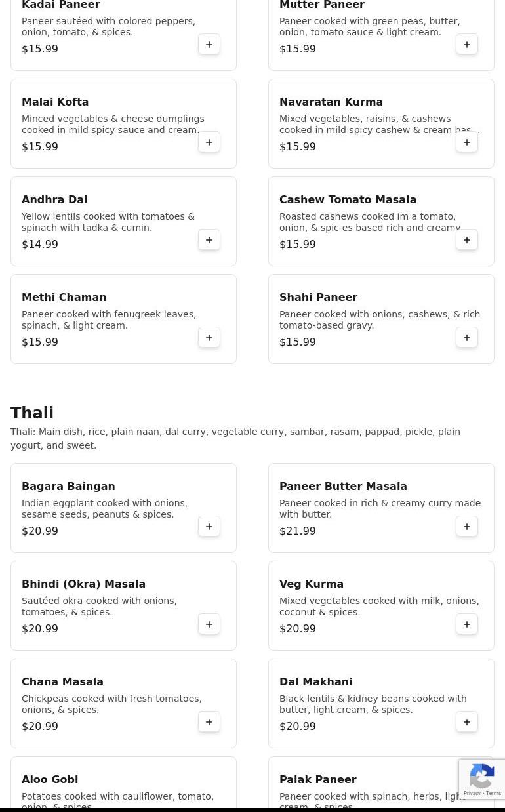Add Navaratan Kurma to the order
Screen dimensions: 505x812
(x=467, y=142)
